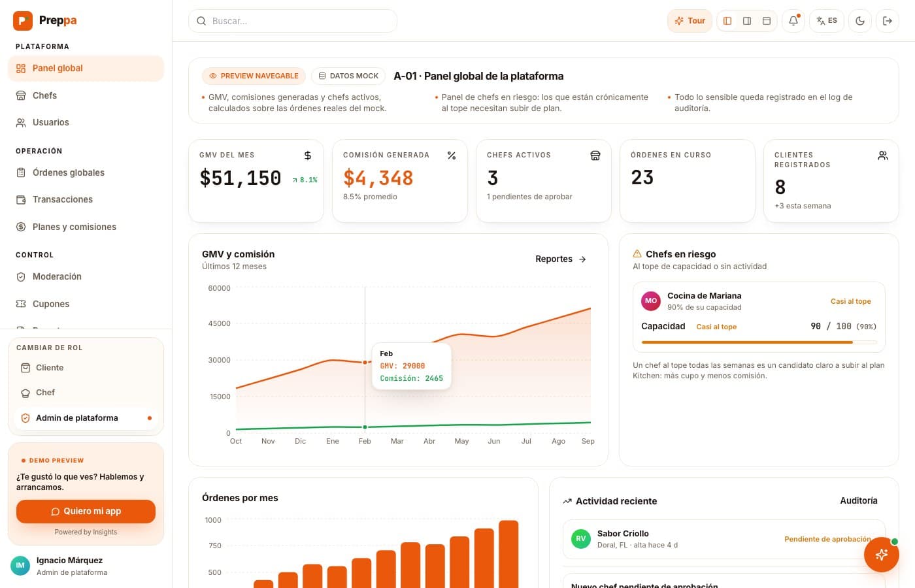The height and width of the screenshot is (588, 915).
Task: Select Admin de plataforma role
Action: tap(86, 418)
